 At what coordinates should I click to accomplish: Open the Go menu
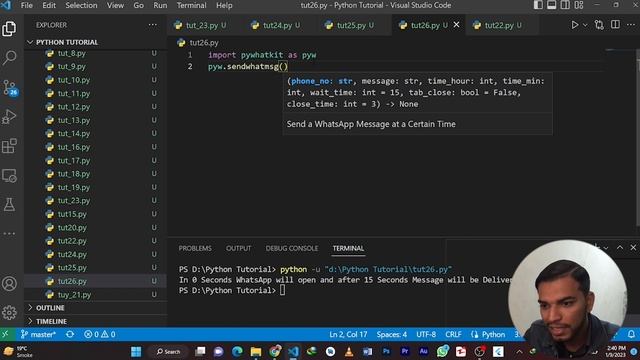[x=138, y=5]
